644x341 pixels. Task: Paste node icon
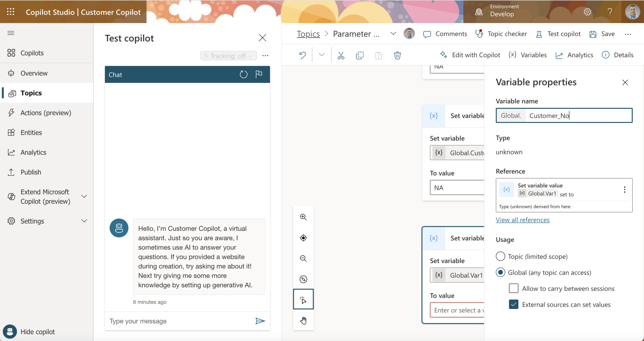click(378, 55)
